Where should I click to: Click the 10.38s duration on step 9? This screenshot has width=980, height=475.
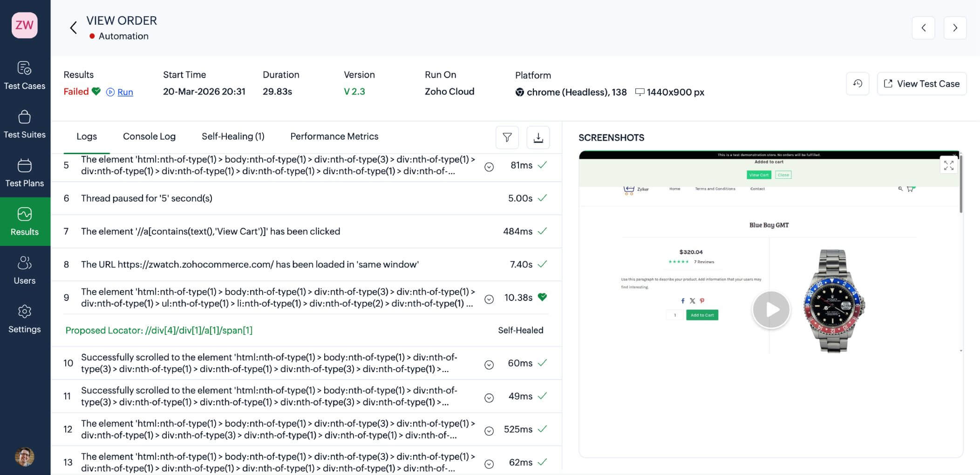518,298
